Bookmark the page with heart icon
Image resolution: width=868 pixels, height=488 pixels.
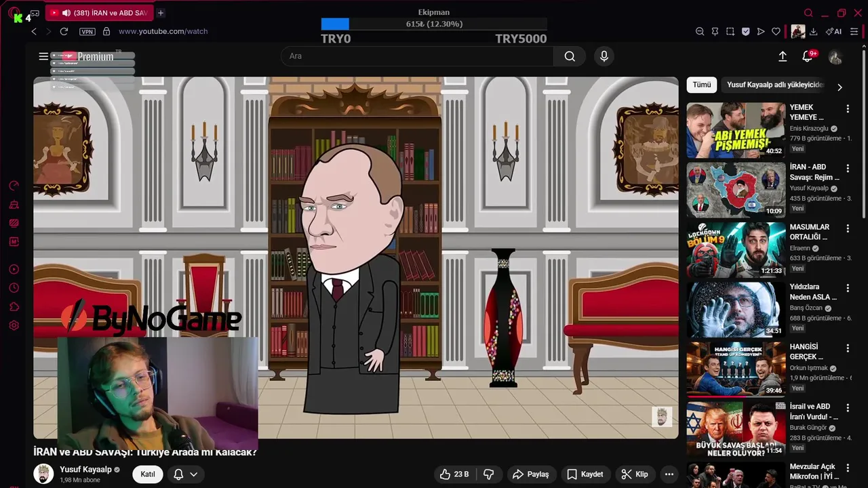coord(776,31)
